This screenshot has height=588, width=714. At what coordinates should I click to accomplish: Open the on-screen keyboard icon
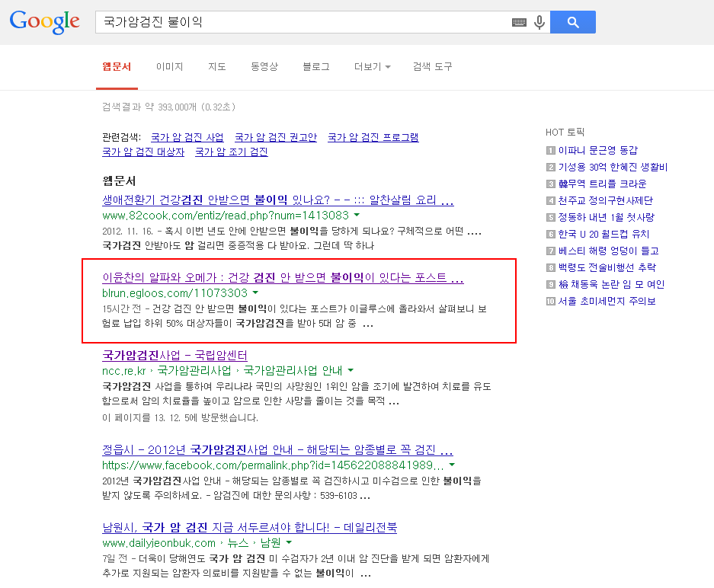coord(519,22)
